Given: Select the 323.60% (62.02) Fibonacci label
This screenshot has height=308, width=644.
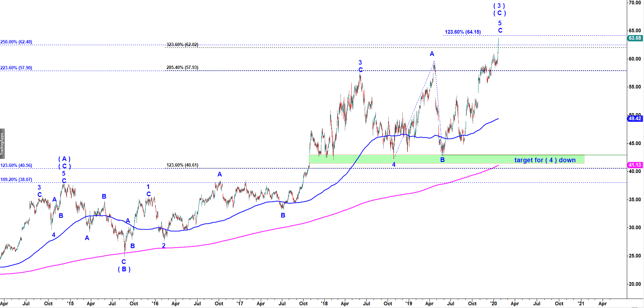Looking at the screenshot, I should pyautogui.click(x=182, y=45).
